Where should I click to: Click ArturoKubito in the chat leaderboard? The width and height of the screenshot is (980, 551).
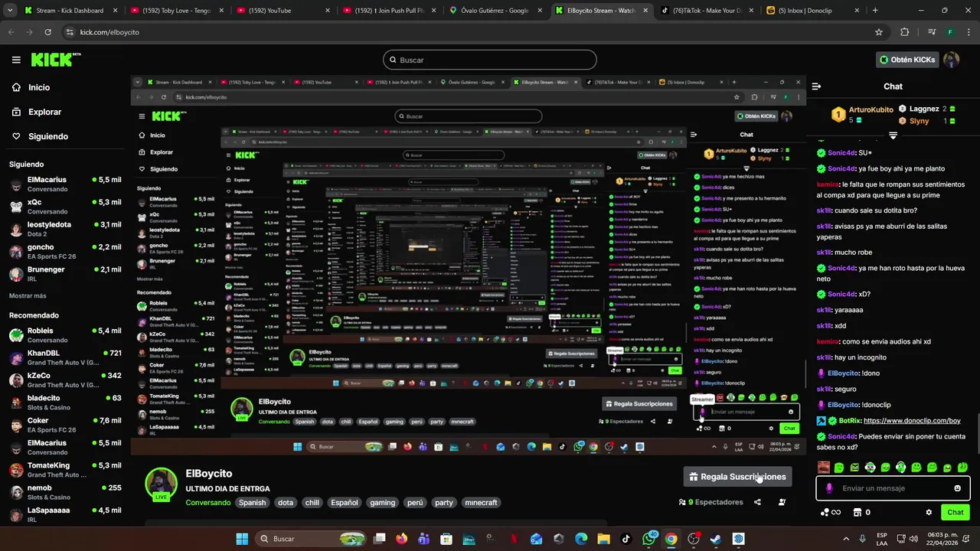point(870,109)
